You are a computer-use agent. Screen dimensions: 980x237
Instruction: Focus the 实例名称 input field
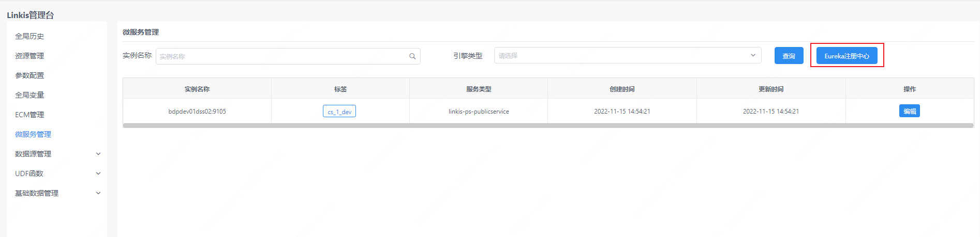click(x=282, y=56)
